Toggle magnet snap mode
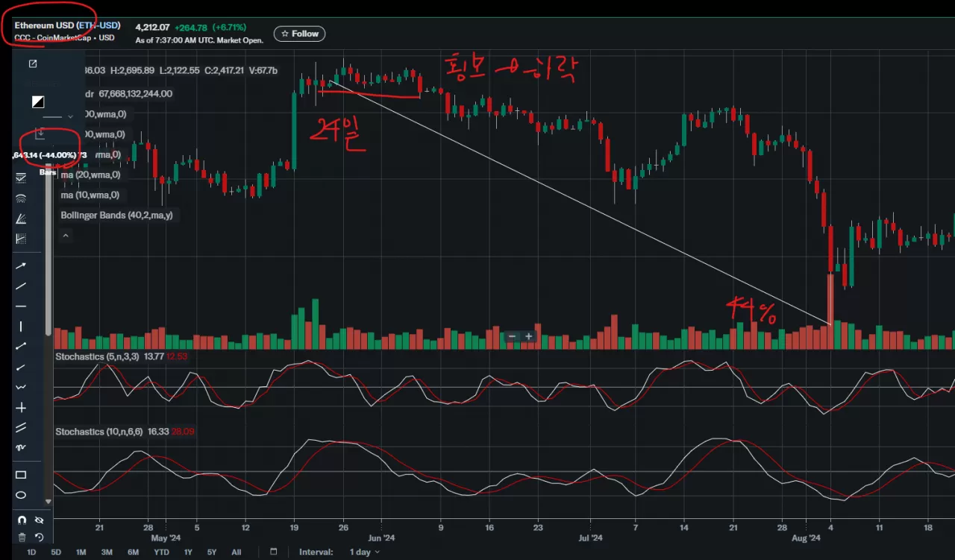 21,520
